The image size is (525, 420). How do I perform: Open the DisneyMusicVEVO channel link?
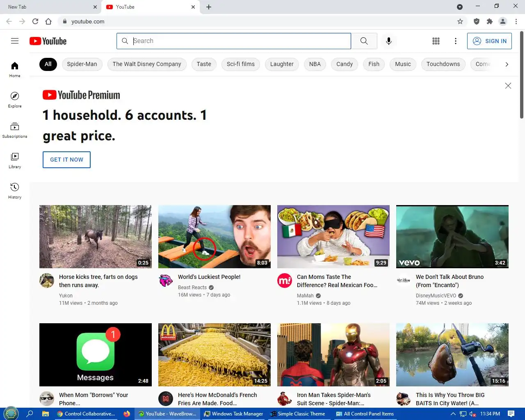coord(436,296)
